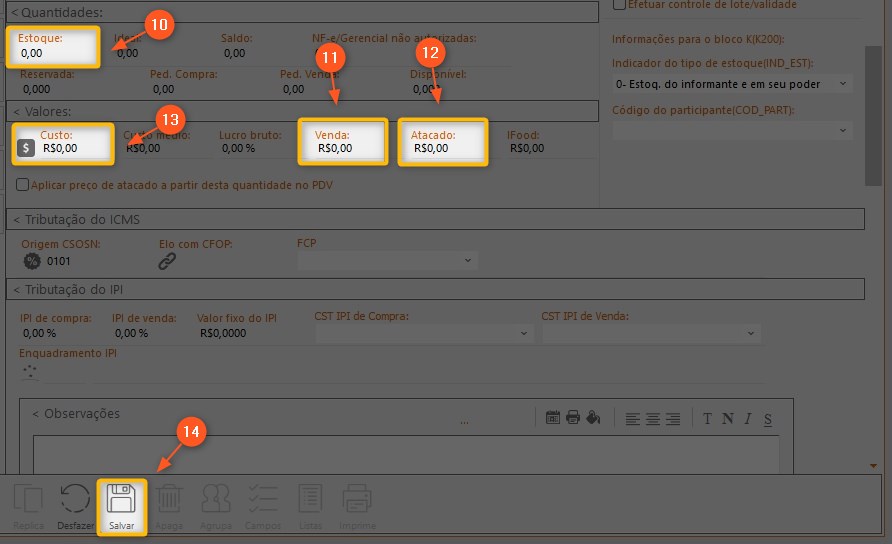This screenshot has height=544, width=892.
Task: Open Indicador do tipo de estoque dropdown
Action: 732,83
